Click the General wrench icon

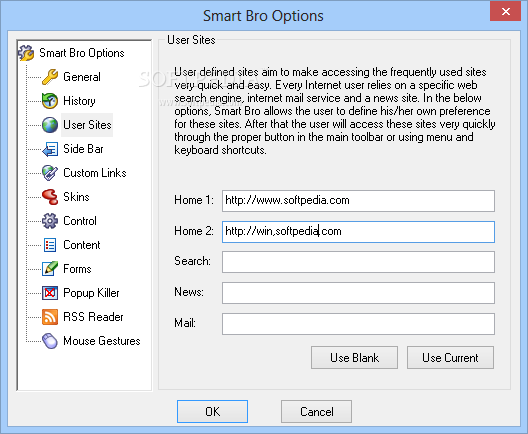point(50,77)
